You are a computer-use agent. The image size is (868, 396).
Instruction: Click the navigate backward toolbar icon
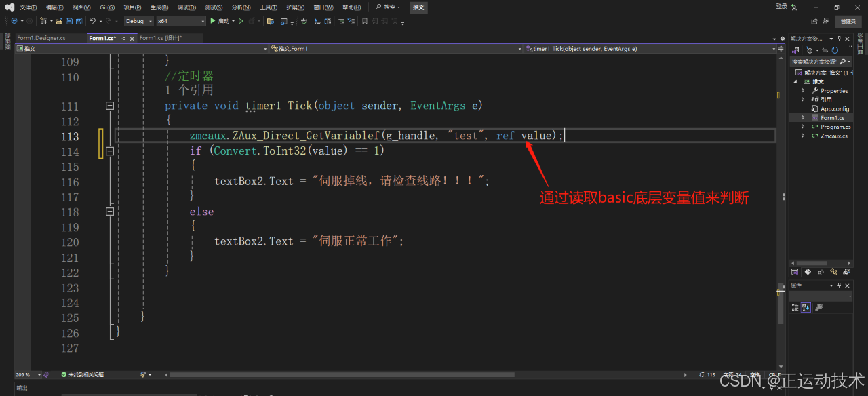(14, 21)
